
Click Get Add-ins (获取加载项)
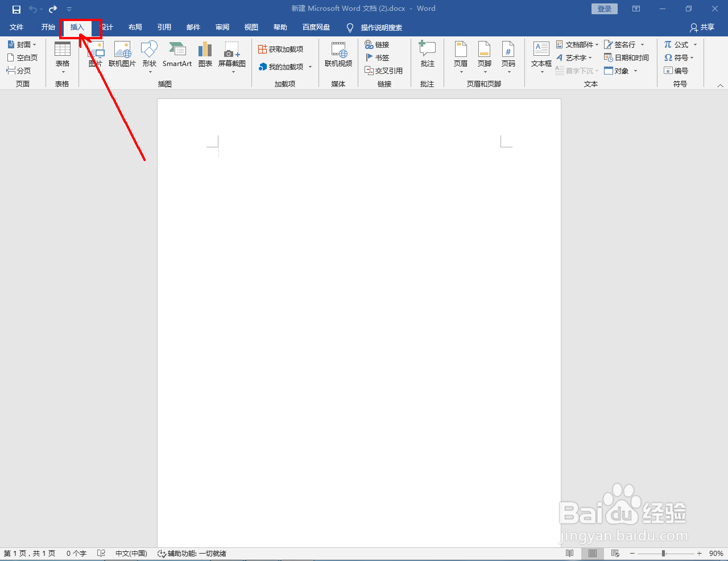click(281, 49)
